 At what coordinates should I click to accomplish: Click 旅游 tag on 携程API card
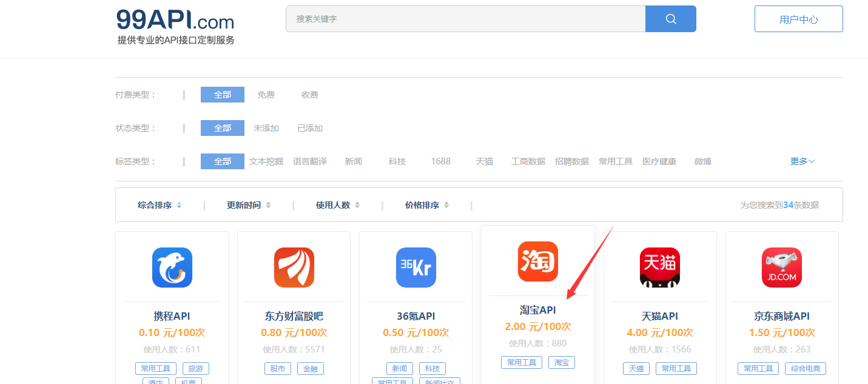coord(195,368)
